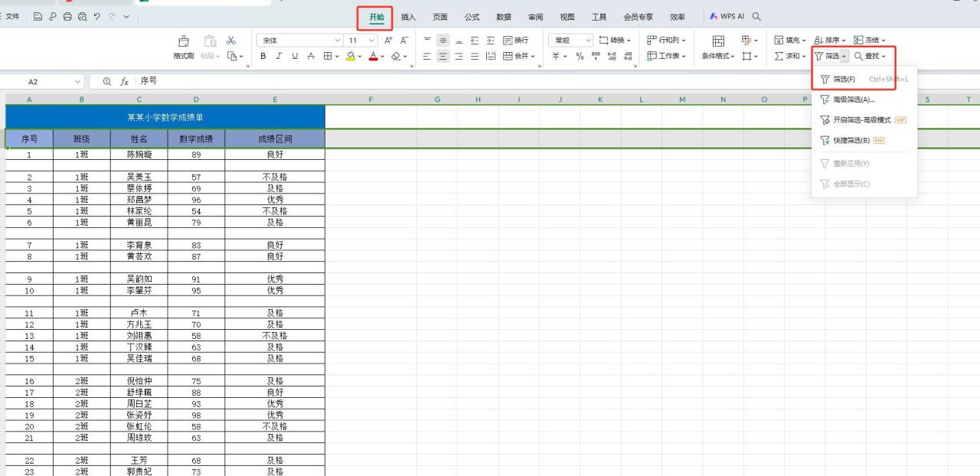Click the decrease indent icon
980x476 pixels.
click(475, 41)
